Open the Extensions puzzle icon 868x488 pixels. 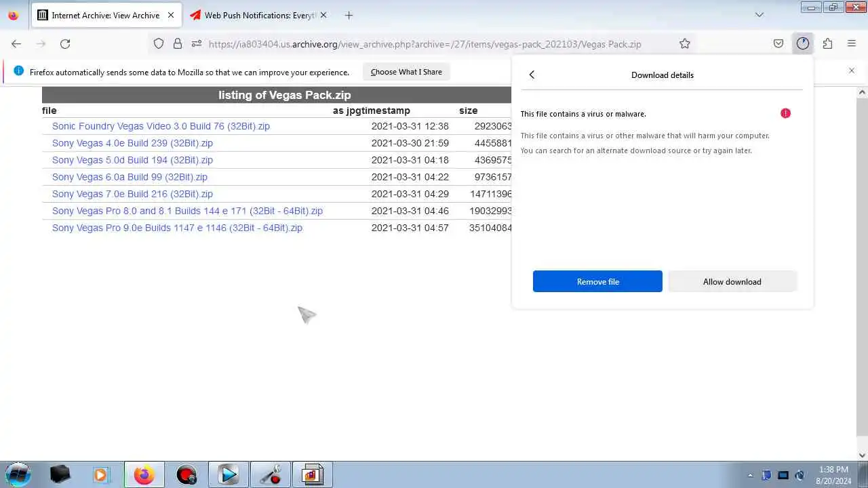[827, 43]
